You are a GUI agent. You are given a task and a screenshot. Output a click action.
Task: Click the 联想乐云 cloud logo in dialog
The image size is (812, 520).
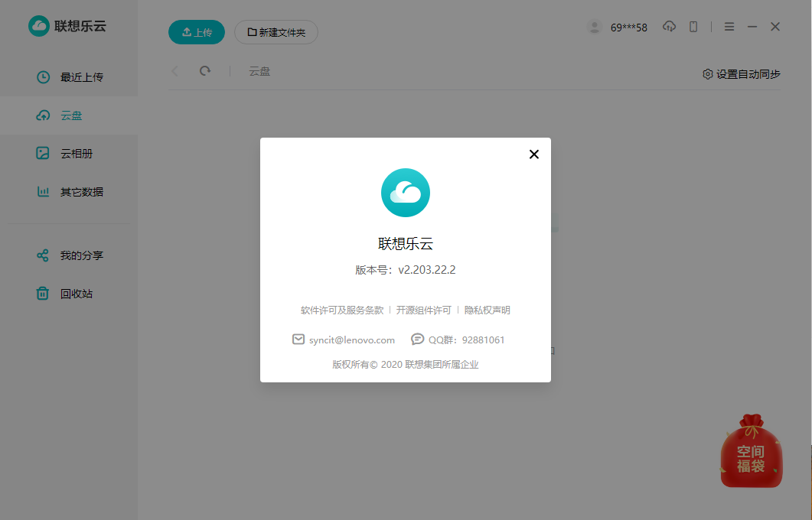[406, 193]
